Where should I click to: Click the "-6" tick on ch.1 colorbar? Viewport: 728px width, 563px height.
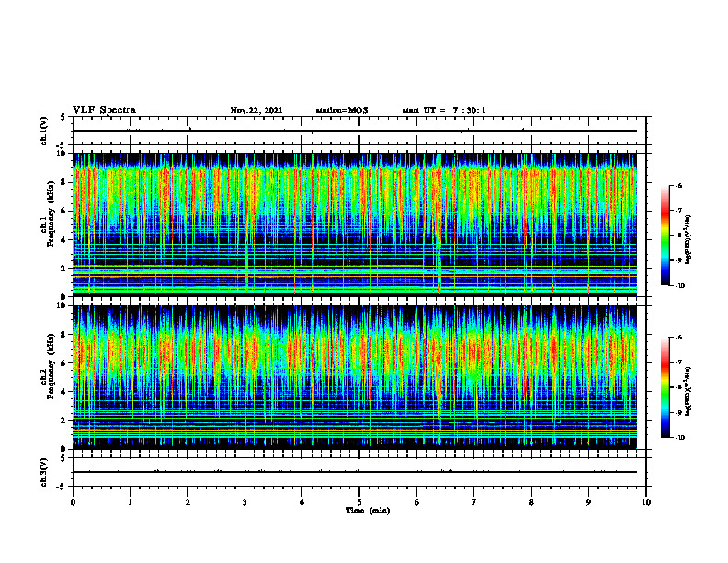coord(678,185)
